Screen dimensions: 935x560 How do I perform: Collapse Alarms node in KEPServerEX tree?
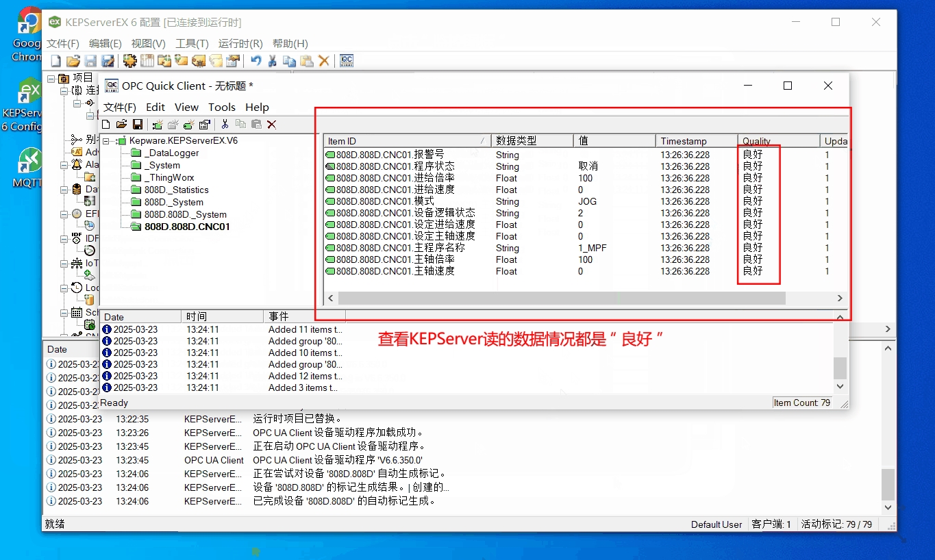tap(64, 164)
